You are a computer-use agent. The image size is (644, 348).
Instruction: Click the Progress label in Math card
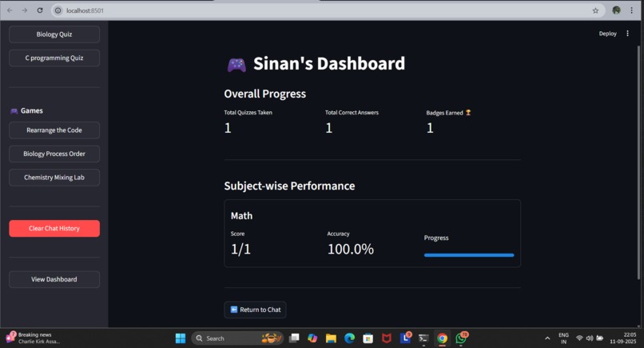pos(436,238)
